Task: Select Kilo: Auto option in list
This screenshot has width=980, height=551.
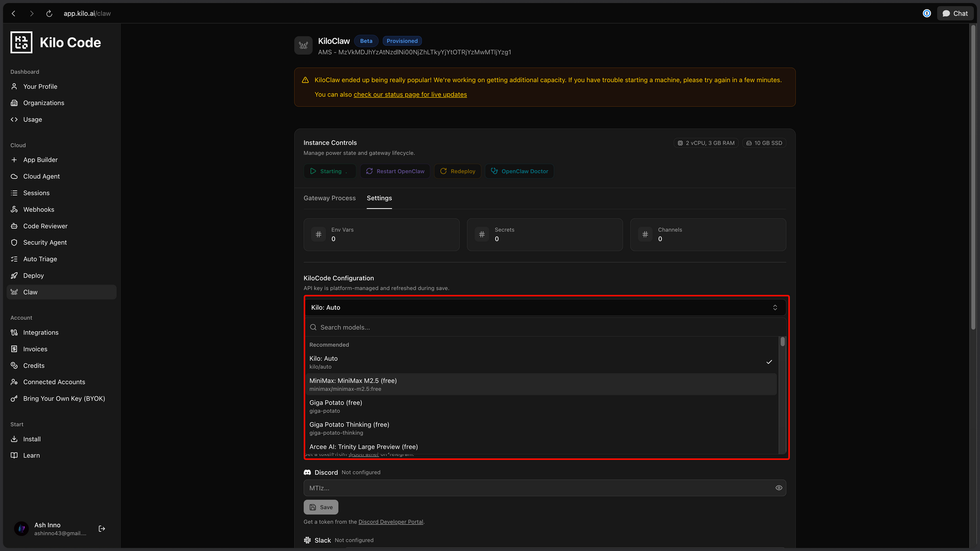Action: point(541,362)
